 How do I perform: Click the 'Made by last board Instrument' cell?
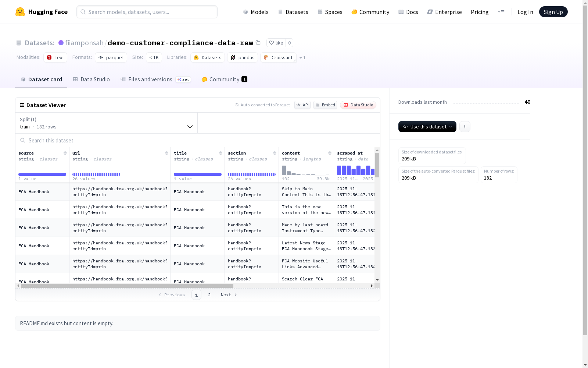point(306,228)
